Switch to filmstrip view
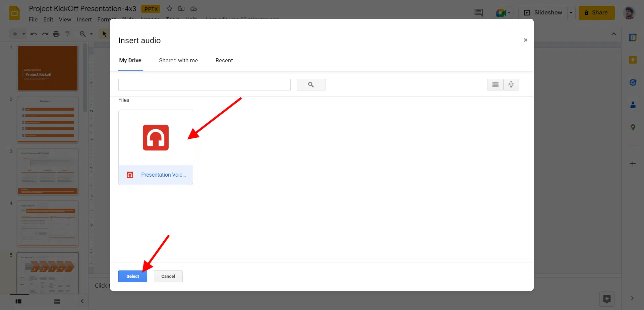This screenshot has height=310, width=644. (18, 302)
